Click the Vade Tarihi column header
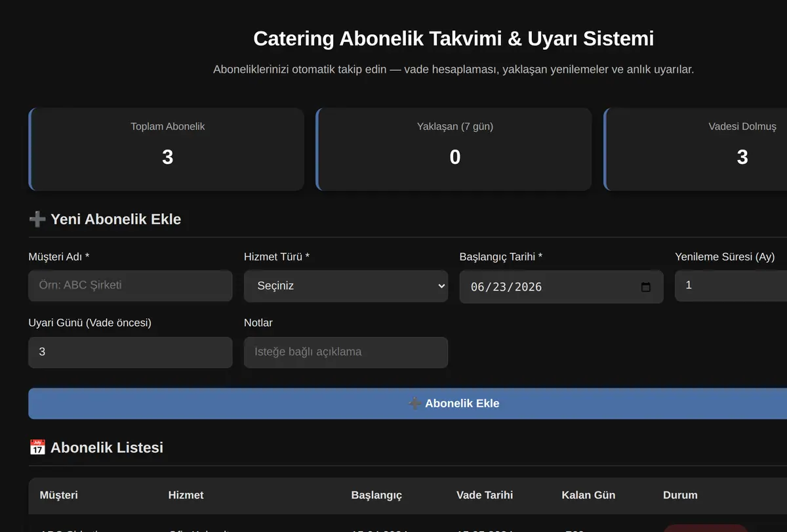The width and height of the screenshot is (787, 532). tap(485, 495)
